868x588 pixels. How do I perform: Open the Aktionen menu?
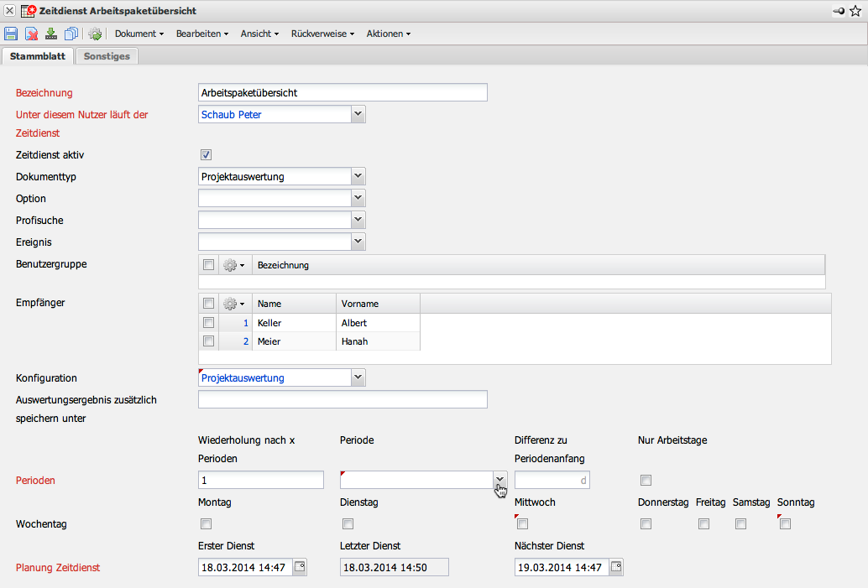388,34
